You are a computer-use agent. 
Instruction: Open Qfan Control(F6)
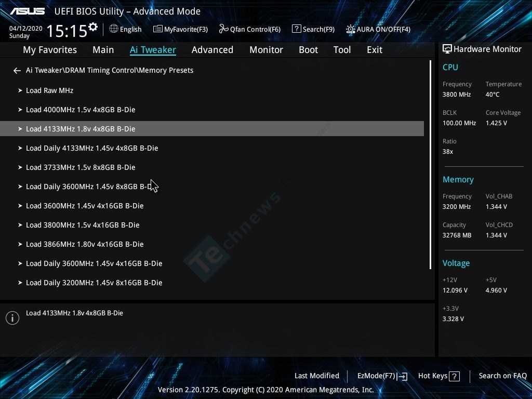pyautogui.click(x=250, y=29)
